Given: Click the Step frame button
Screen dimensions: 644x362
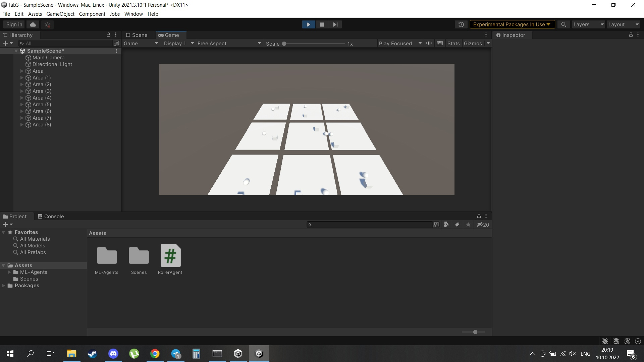Looking at the screenshot, I should (335, 24).
